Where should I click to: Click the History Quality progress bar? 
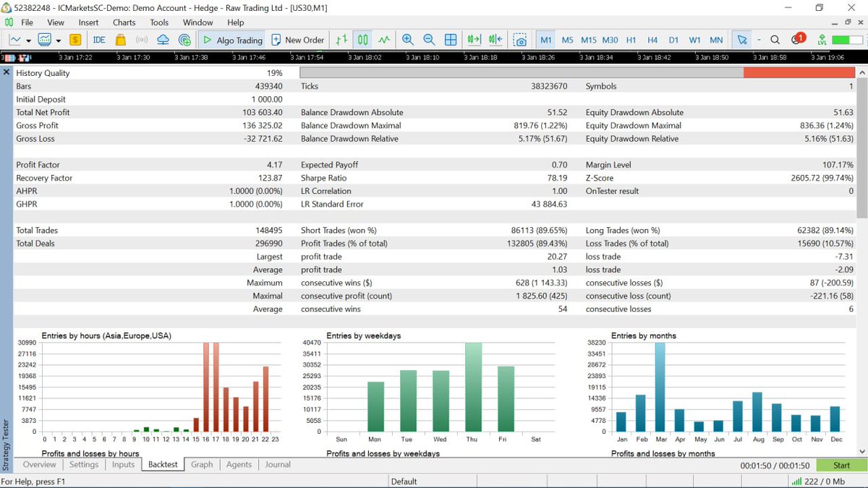point(577,72)
